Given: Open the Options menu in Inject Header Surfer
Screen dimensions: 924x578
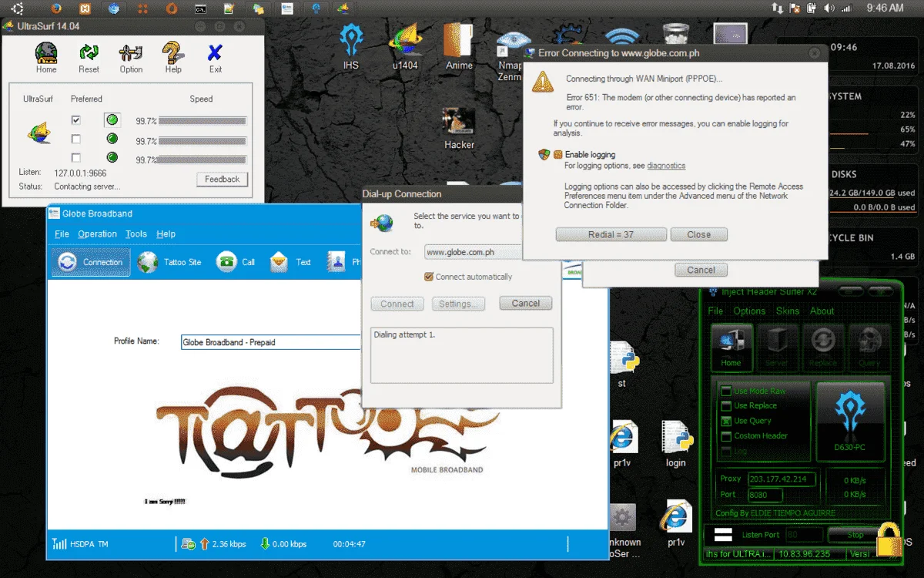Looking at the screenshot, I should coord(749,311).
